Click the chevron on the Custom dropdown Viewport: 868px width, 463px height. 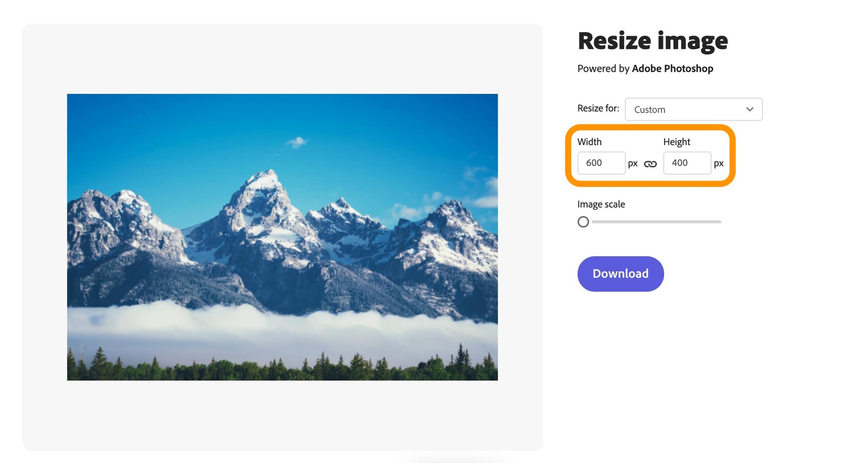tap(749, 109)
